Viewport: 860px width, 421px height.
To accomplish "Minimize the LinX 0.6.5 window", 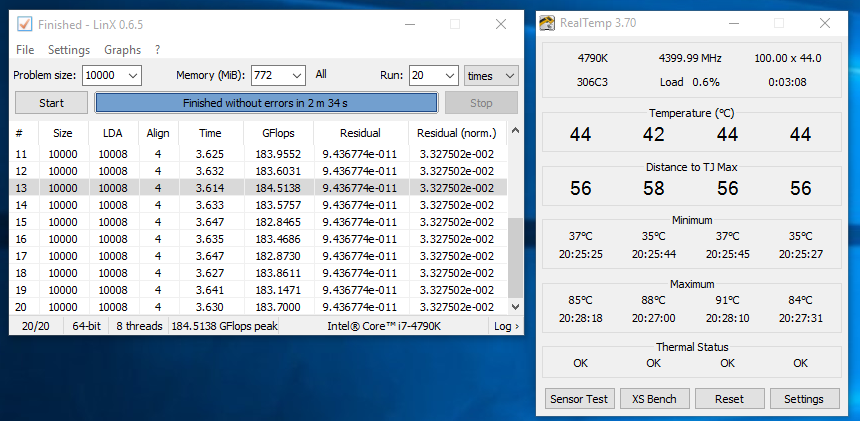I will [410, 24].
